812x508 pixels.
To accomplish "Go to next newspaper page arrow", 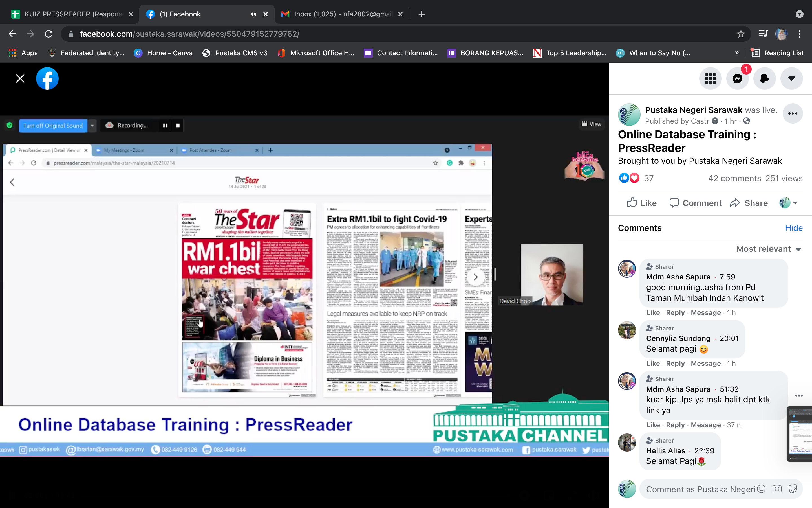I will click(x=475, y=277).
